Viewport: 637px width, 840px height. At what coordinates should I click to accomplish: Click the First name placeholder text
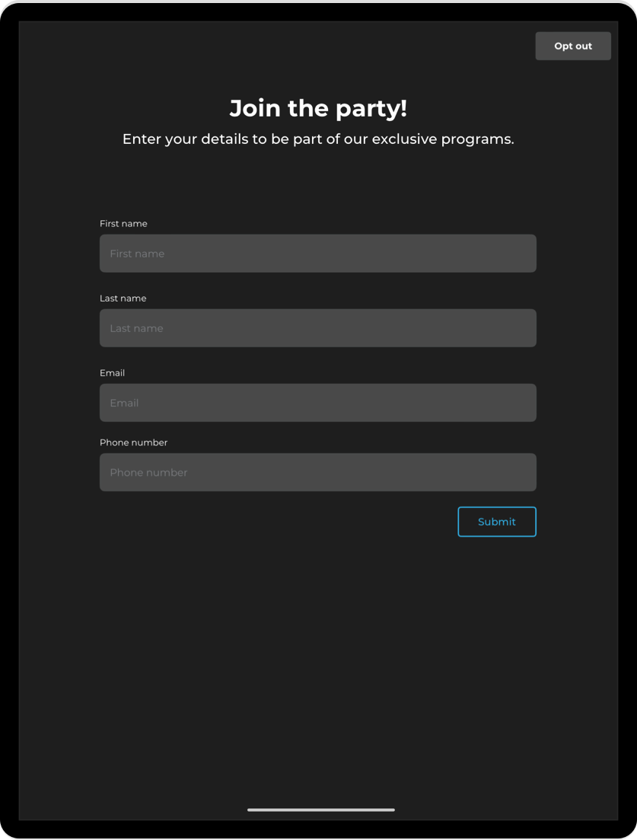(x=137, y=253)
